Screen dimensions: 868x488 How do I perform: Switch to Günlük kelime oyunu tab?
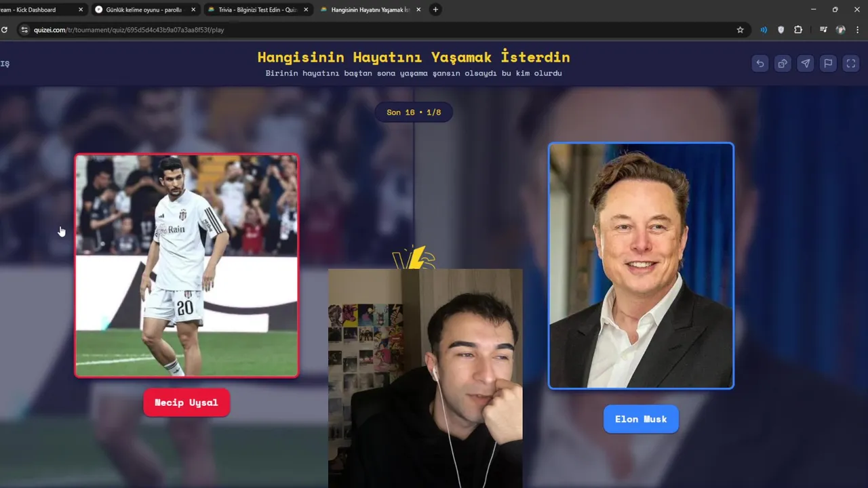click(x=144, y=9)
